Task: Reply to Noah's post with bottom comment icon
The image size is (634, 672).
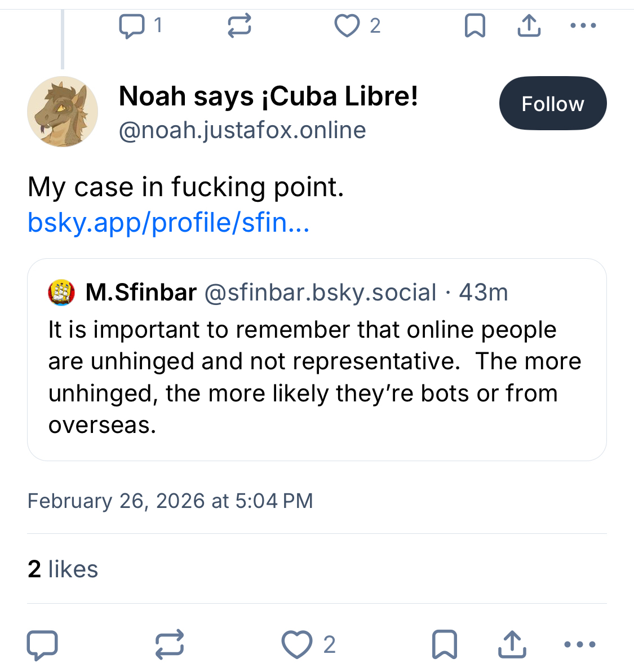Action: (x=42, y=644)
